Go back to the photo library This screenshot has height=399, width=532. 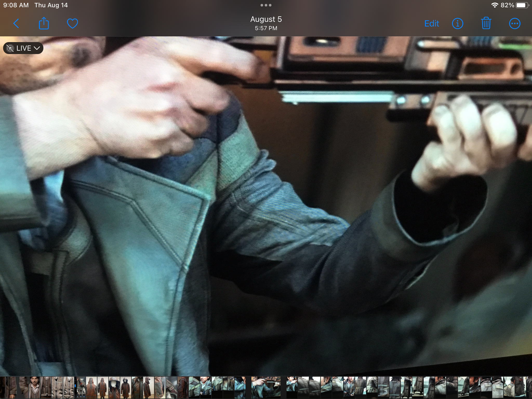pos(16,24)
